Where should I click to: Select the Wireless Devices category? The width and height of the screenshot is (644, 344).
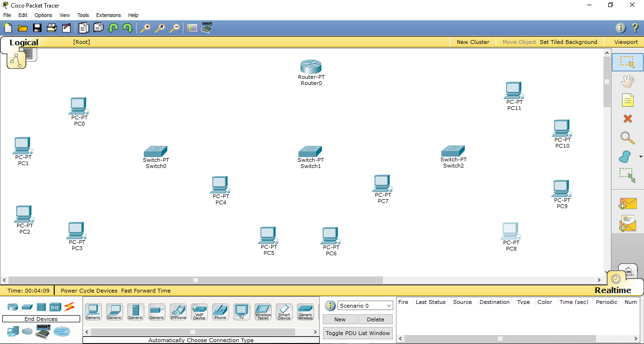point(55,307)
